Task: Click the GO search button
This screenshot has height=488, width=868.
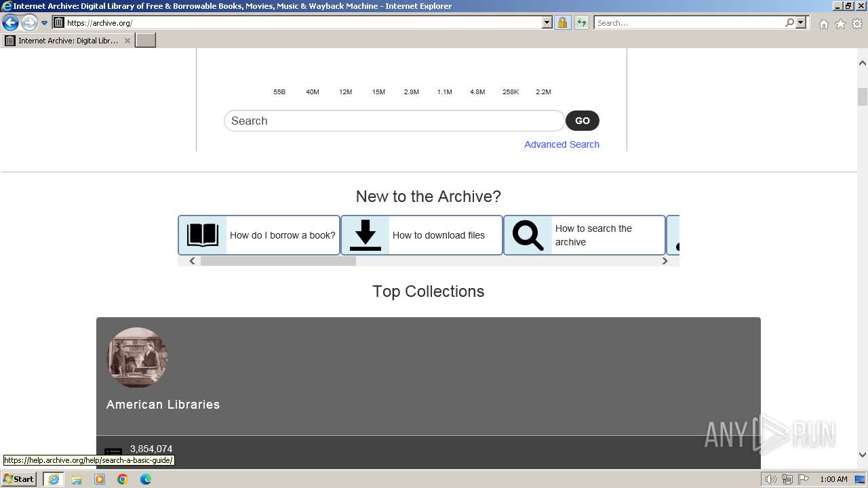Action: (x=583, y=121)
